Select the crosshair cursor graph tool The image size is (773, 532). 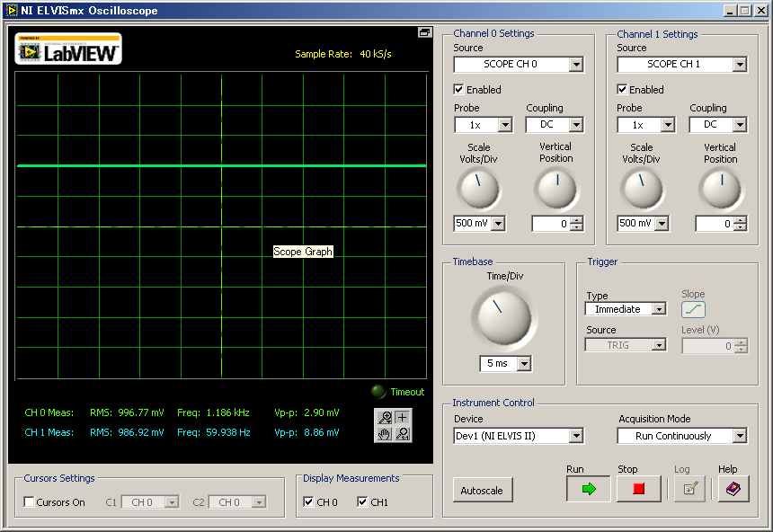tap(402, 417)
